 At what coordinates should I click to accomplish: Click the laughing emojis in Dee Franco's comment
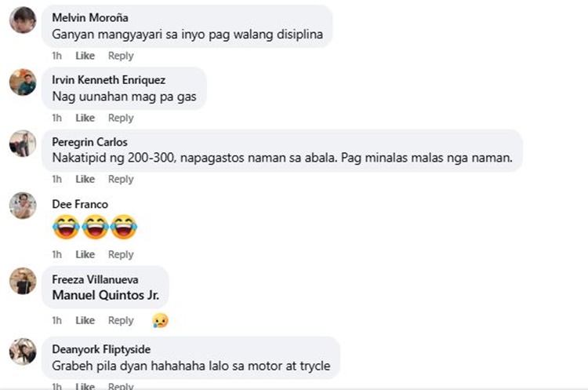pyautogui.click(x=95, y=227)
